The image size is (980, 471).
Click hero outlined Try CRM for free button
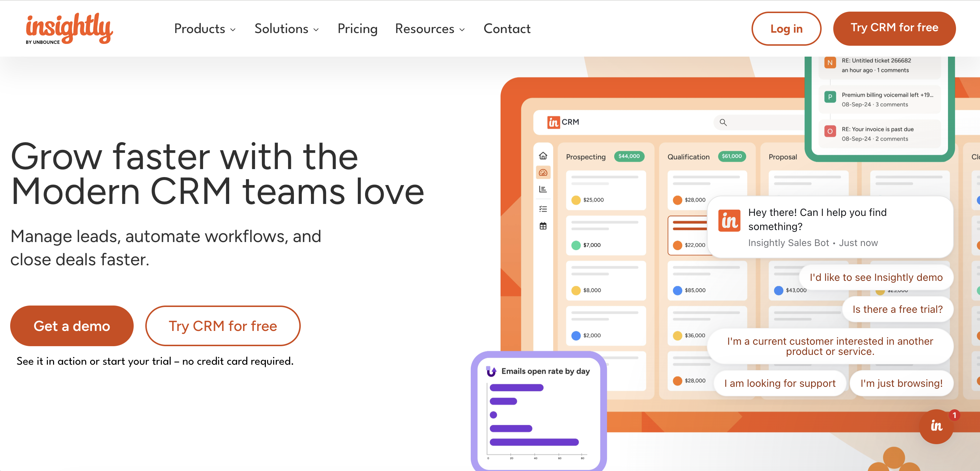point(223,326)
